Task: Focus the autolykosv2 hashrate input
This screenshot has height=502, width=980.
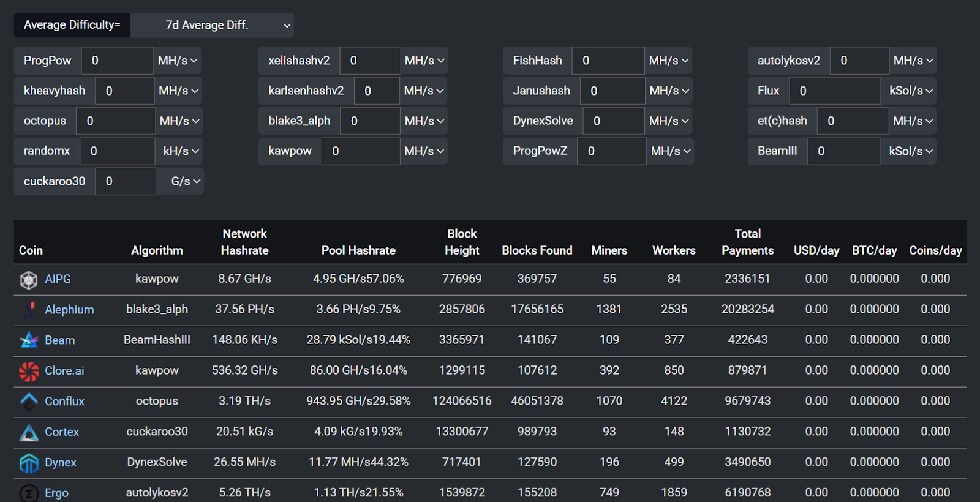Action: coord(859,61)
